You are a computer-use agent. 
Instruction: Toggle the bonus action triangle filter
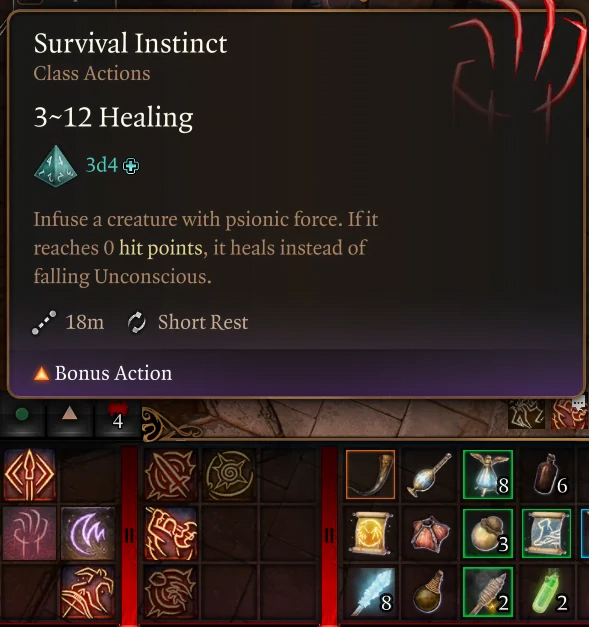[70, 415]
